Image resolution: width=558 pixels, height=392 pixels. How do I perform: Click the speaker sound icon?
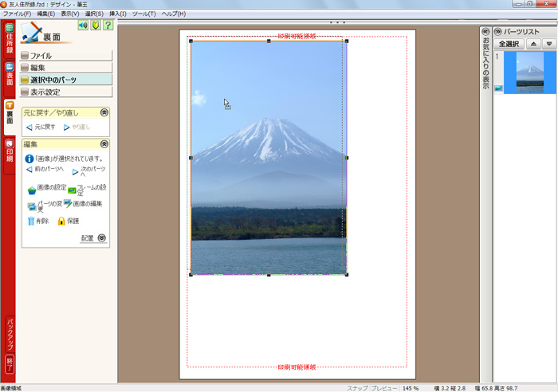[83, 25]
